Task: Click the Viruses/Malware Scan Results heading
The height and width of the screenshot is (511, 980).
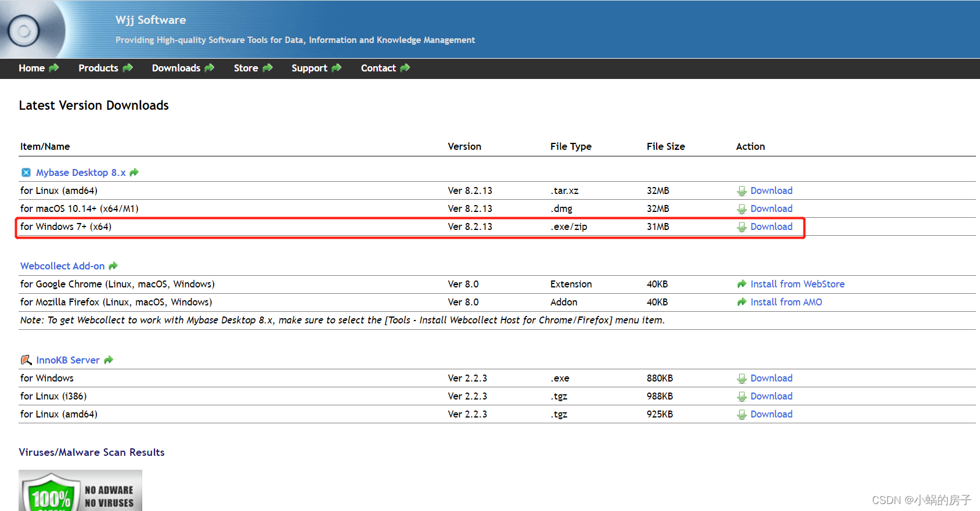Action: (92, 452)
